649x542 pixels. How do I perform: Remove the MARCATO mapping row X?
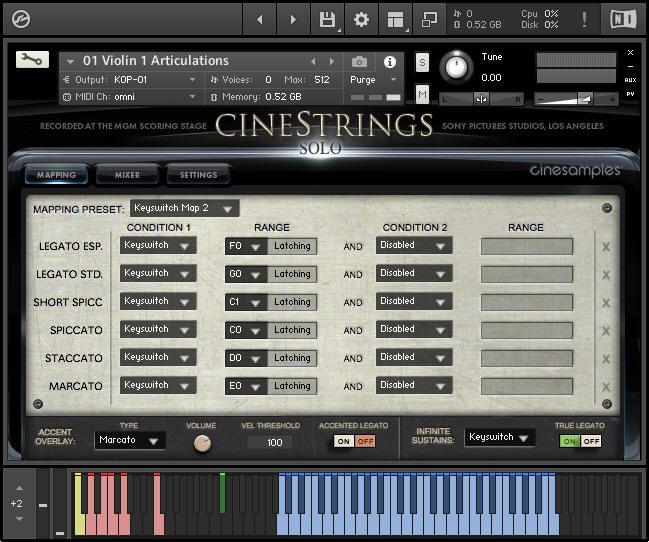pyautogui.click(x=606, y=387)
